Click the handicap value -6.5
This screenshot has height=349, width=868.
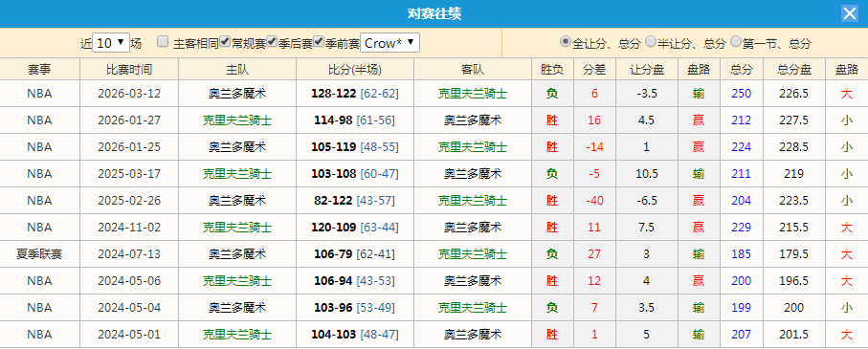pyautogui.click(x=647, y=200)
